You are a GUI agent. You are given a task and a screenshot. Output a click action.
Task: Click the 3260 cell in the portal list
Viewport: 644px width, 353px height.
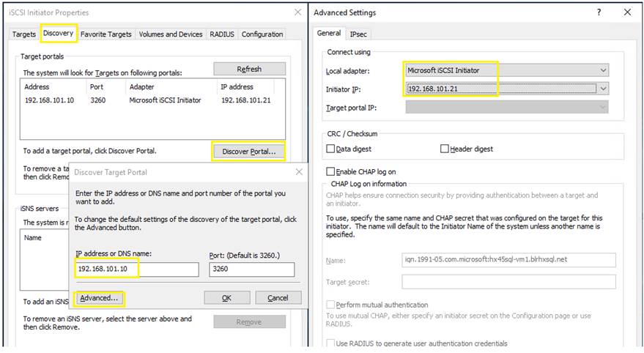(x=98, y=100)
